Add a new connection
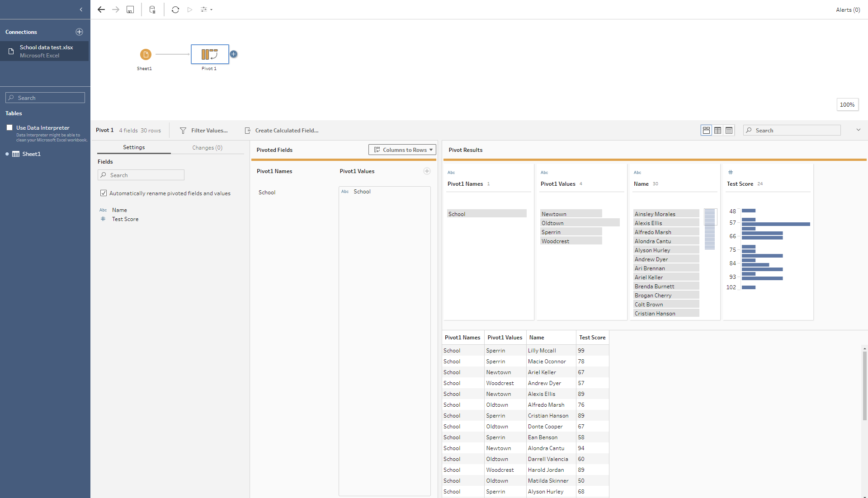The width and height of the screenshot is (868, 498). [x=79, y=32]
